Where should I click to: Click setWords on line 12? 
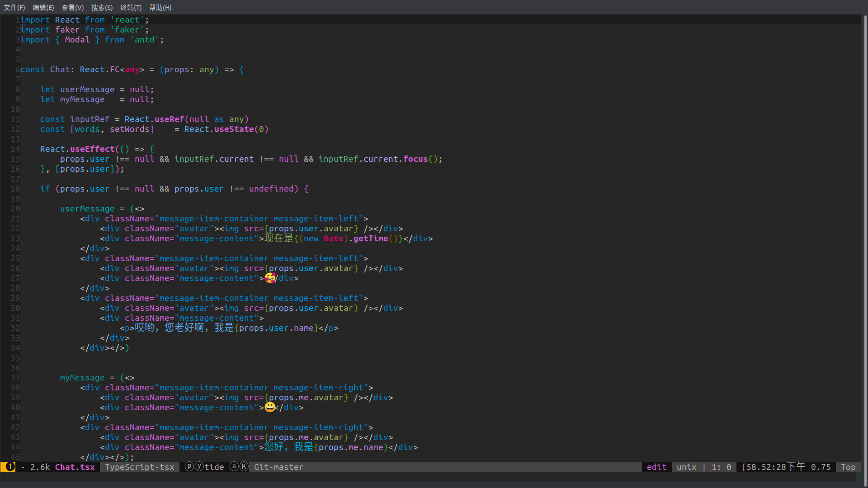(x=129, y=129)
